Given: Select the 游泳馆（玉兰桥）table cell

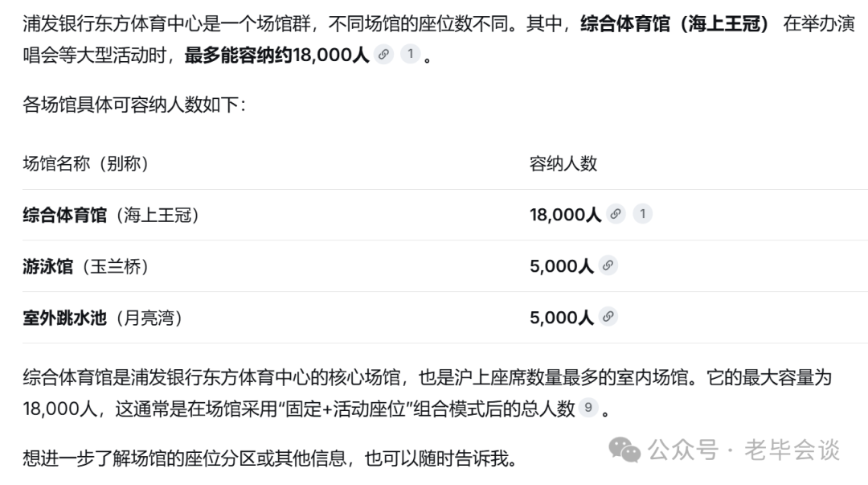Looking at the screenshot, I should (x=86, y=266).
